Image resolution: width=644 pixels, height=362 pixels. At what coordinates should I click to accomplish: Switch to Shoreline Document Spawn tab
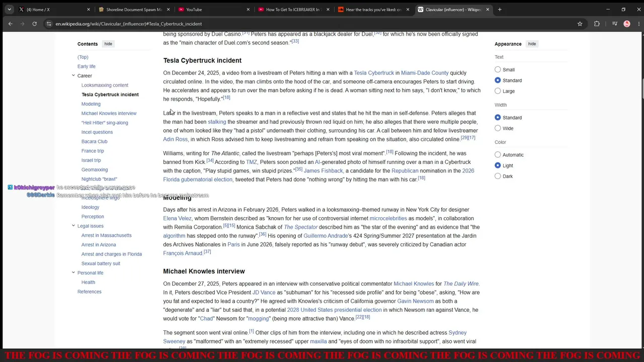[133, 10]
